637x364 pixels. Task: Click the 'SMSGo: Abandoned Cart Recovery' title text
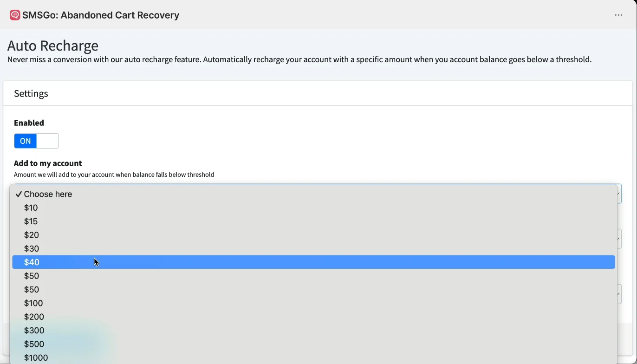(x=101, y=15)
